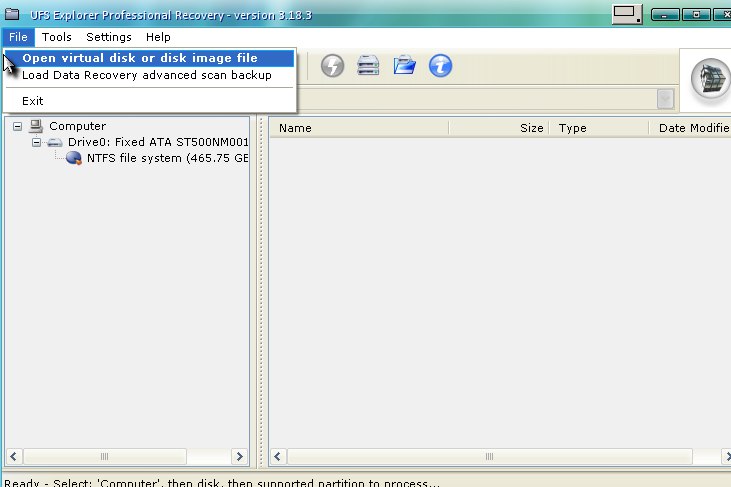
Task: Open the path bar dropdown arrow
Action: [x=665, y=99]
